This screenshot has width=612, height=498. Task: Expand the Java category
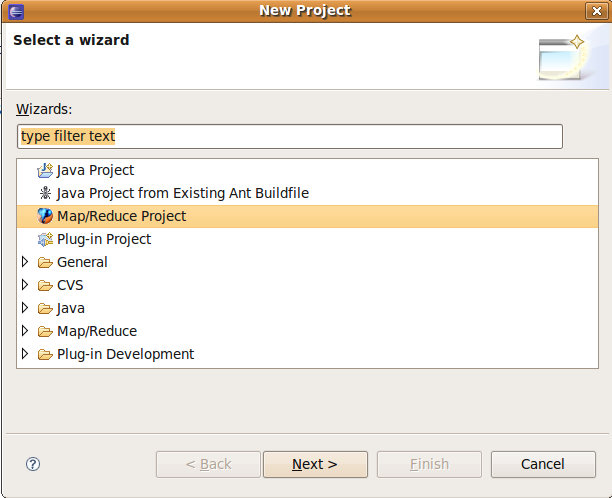point(26,309)
